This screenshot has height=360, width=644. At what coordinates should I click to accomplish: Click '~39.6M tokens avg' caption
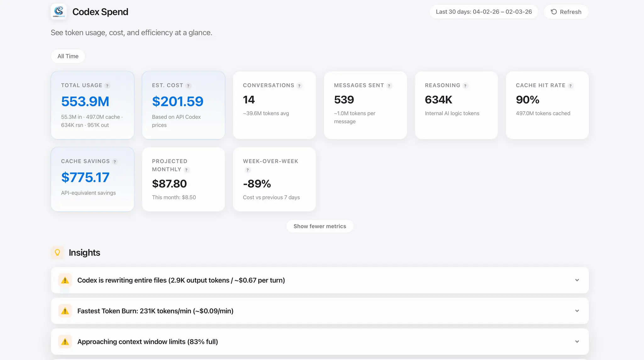[266, 113]
